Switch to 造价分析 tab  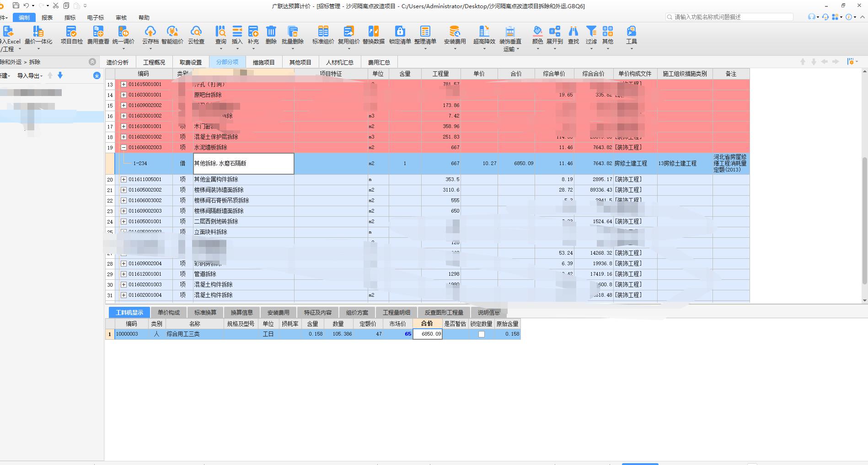click(118, 62)
